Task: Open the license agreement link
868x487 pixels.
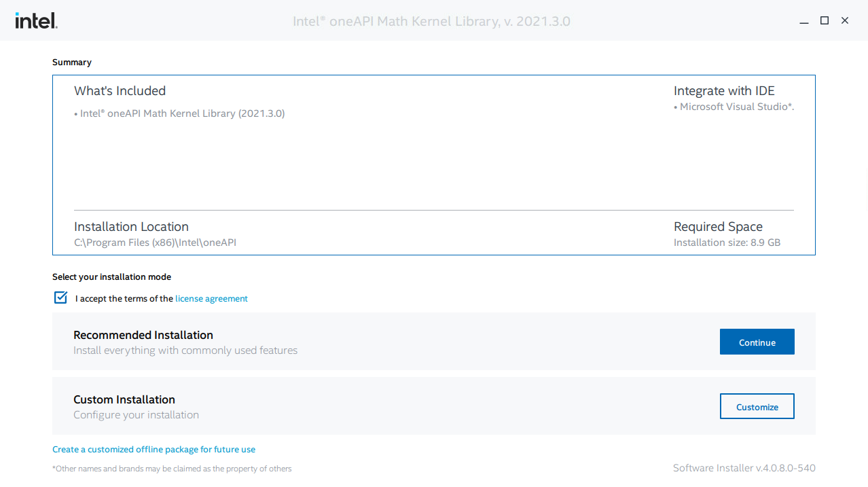Action: tap(211, 298)
